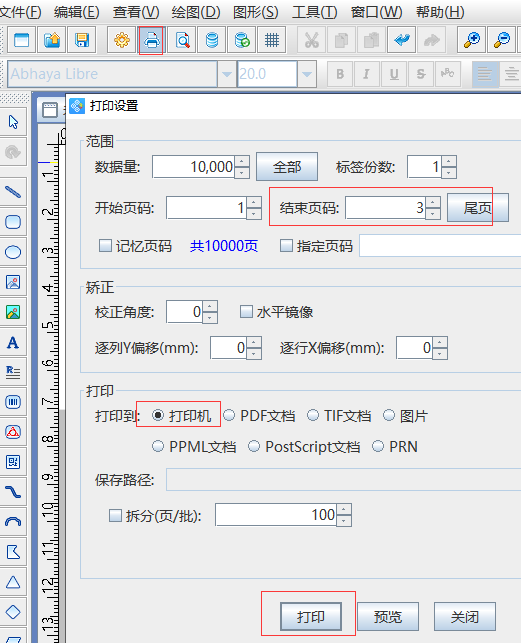
Task: Click the copy icon in toolbar
Action: [x=342, y=40]
